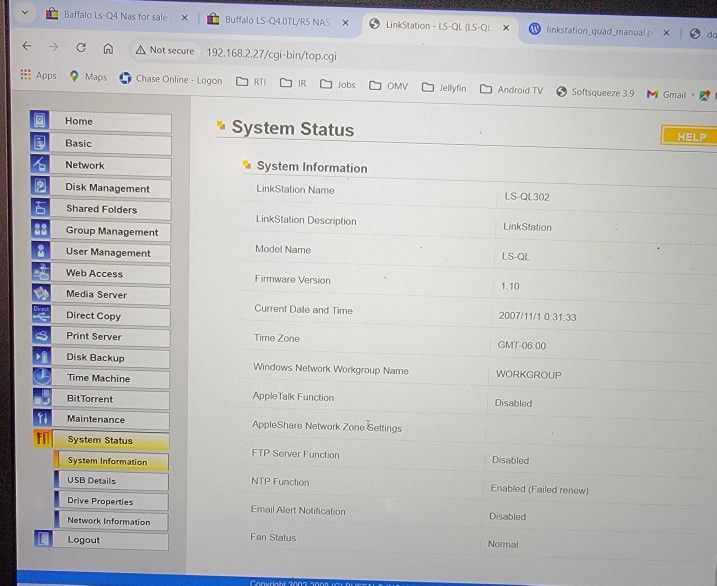Screen dimensions: 717x586
Task: Select the USB Details submenu item
Action: point(111,481)
